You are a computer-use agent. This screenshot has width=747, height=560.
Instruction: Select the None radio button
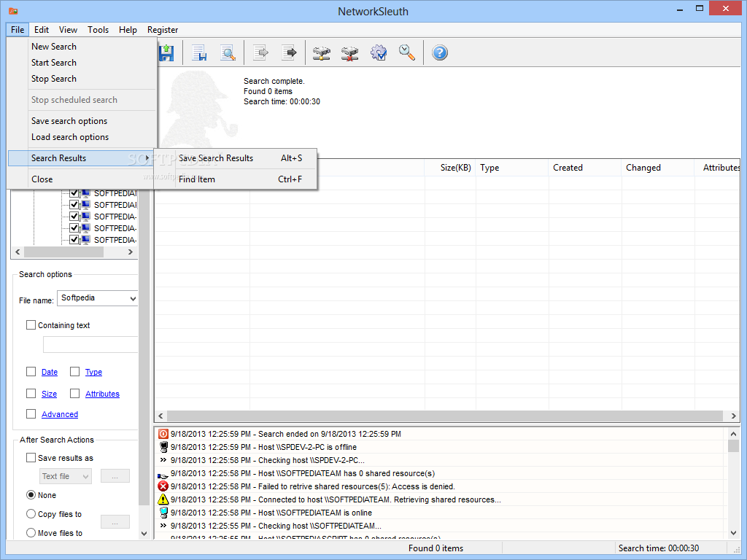pos(31,495)
